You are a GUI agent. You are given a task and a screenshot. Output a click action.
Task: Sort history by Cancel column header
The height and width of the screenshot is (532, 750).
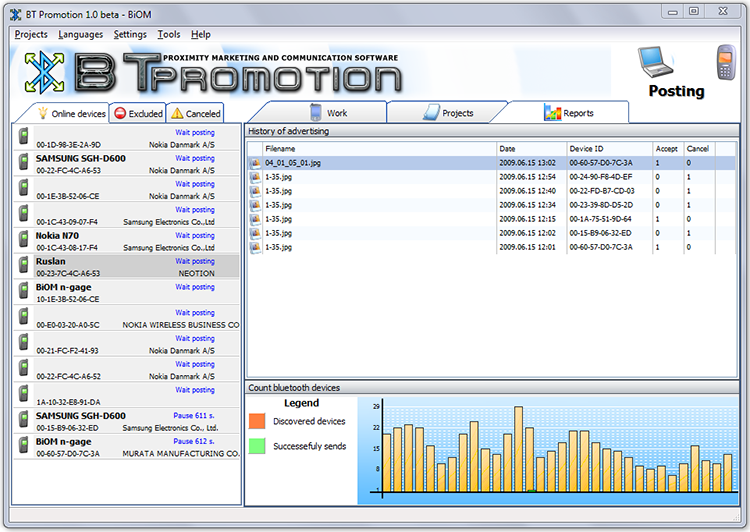(x=699, y=149)
